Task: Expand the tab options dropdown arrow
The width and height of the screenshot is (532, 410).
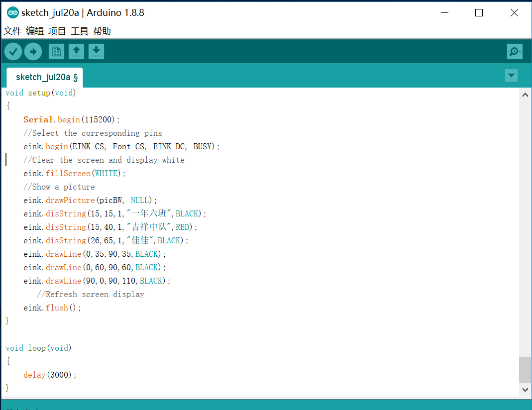Action: point(511,75)
